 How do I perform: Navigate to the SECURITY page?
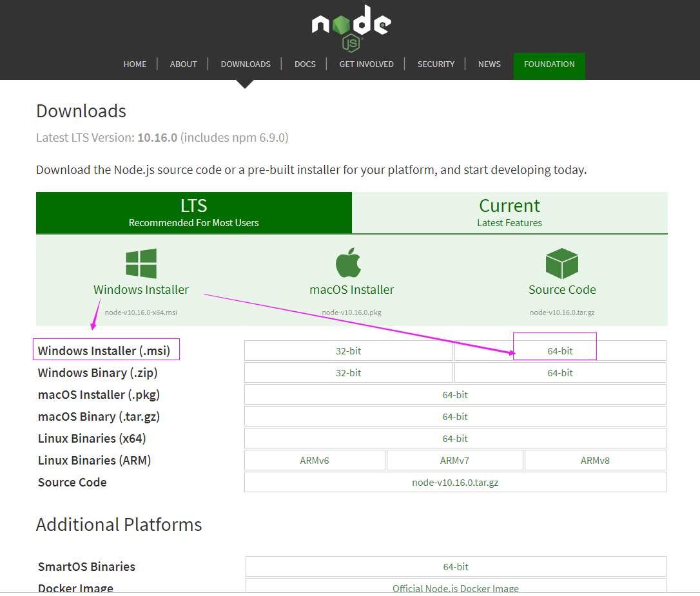[436, 64]
